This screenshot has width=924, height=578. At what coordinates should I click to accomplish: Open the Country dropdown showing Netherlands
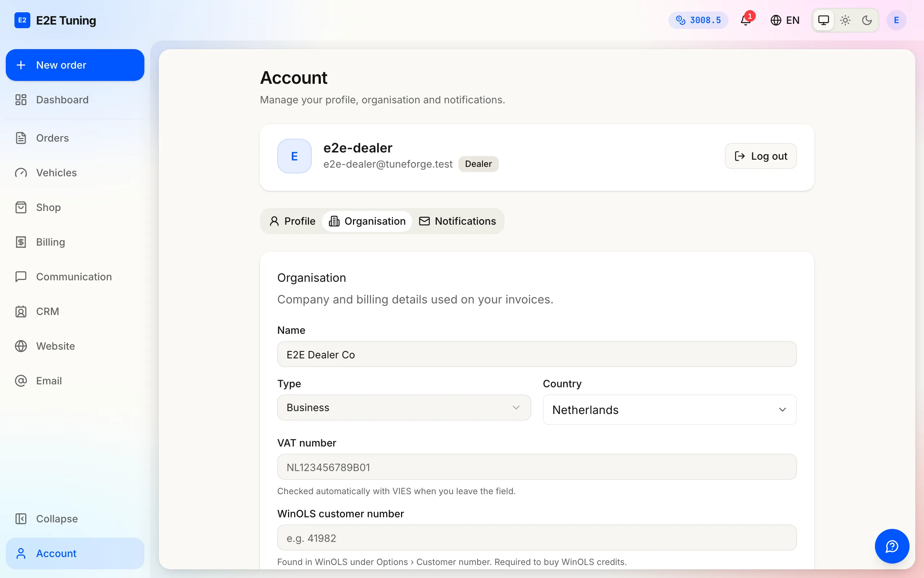669,410
